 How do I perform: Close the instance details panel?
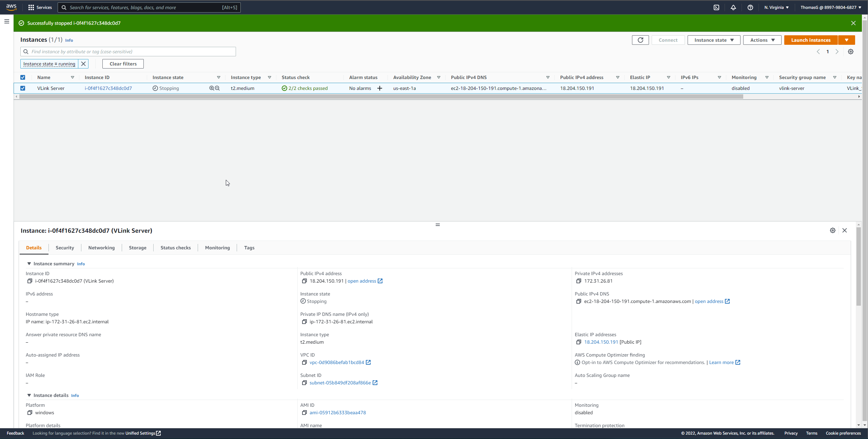[844, 230]
